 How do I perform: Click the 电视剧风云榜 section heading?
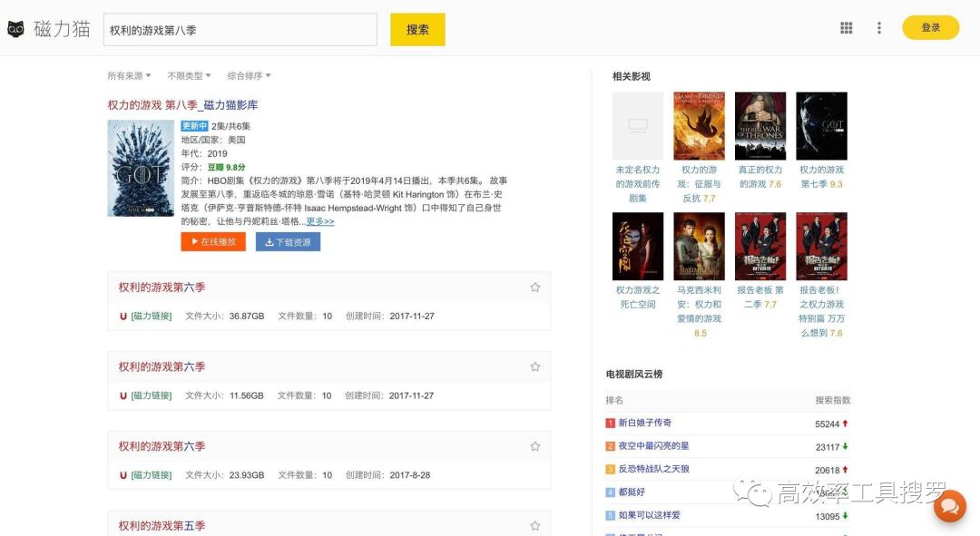tap(633, 375)
